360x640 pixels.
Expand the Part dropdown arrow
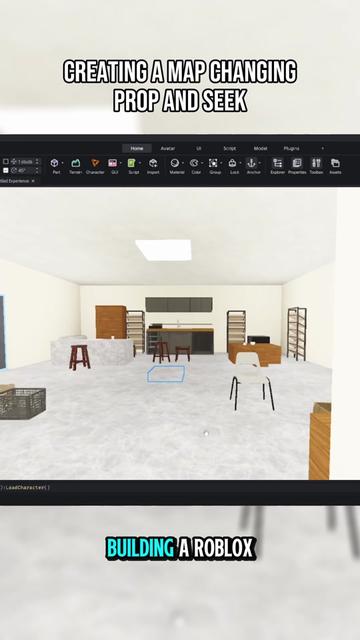pos(62,163)
